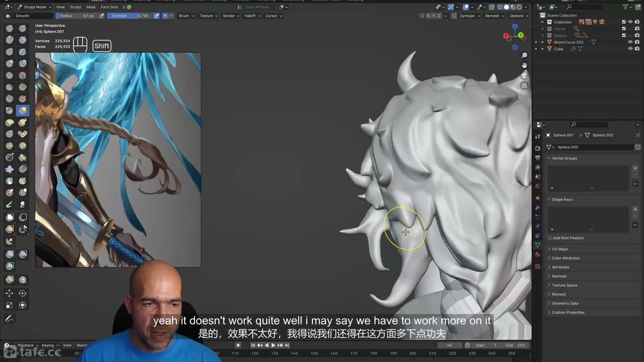Image resolution: width=644 pixels, height=362 pixels.
Task: Expand the Collection tree item
Action: point(543,22)
